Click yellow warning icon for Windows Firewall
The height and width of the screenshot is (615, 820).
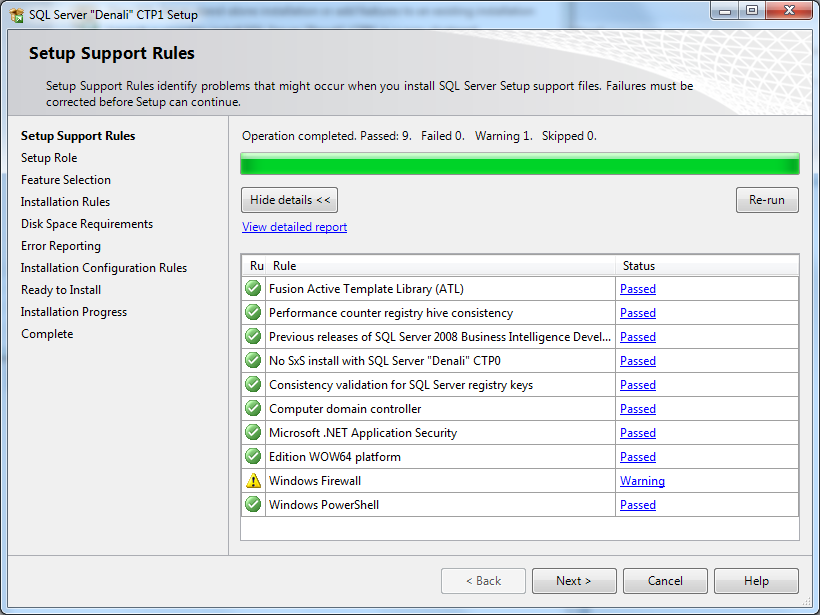(253, 481)
